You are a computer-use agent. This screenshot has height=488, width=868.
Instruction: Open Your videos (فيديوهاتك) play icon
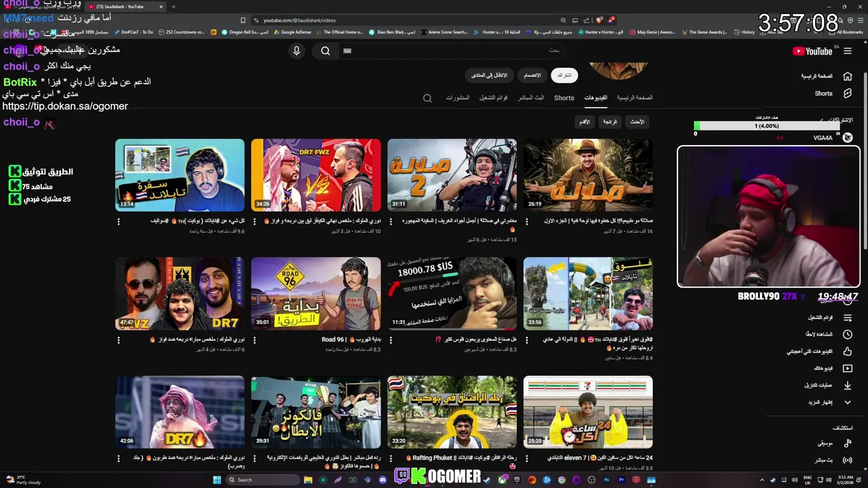847,368
